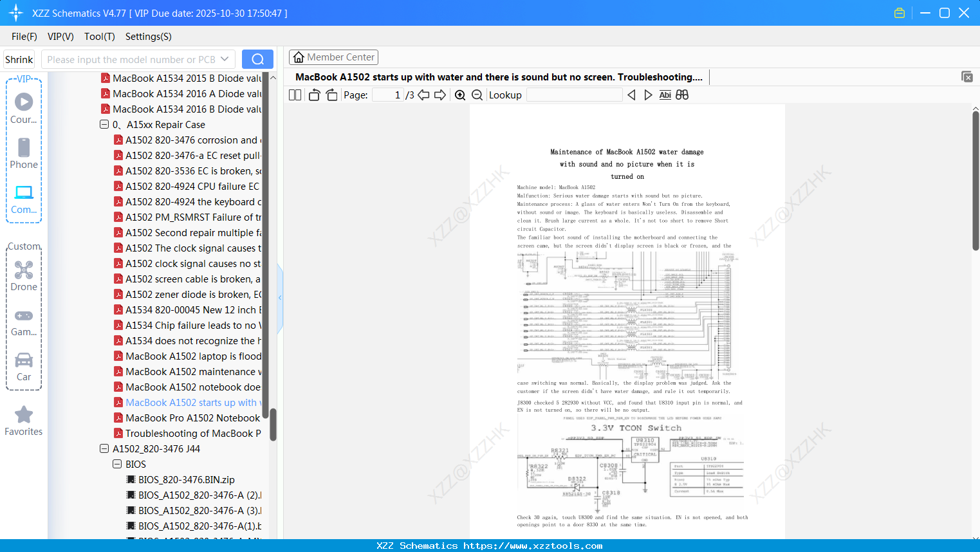Click the Shrink button

[x=19, y=59]
